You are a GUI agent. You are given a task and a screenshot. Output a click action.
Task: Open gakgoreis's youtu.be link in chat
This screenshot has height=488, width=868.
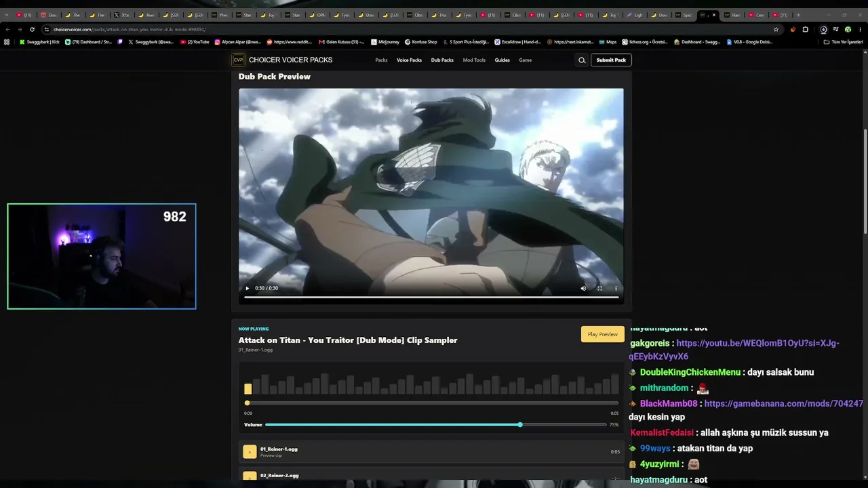point(734,350)
